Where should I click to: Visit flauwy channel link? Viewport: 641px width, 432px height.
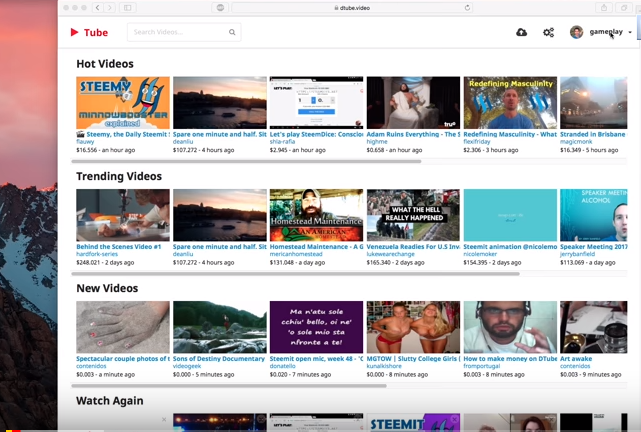click(x=85, y=141)
